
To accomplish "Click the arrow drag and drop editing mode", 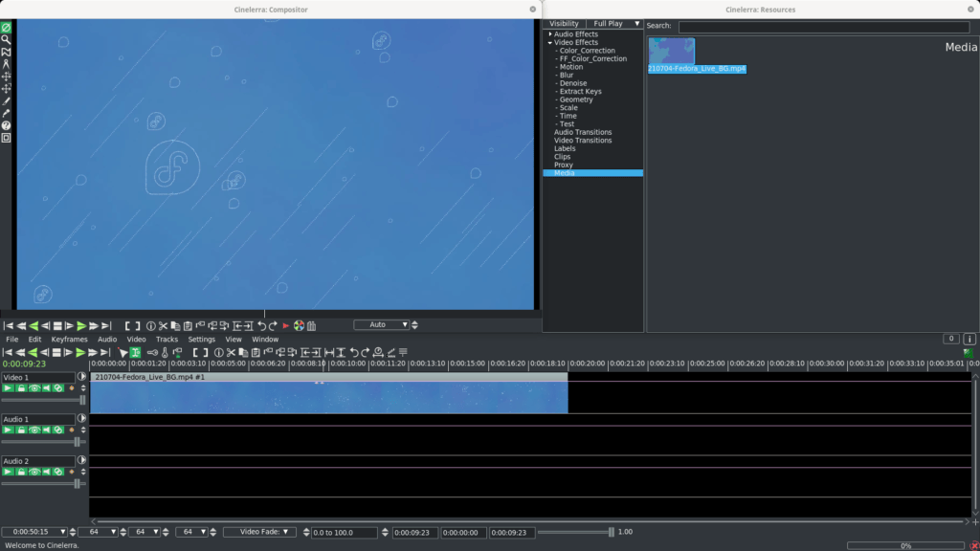I will point(123,353).
